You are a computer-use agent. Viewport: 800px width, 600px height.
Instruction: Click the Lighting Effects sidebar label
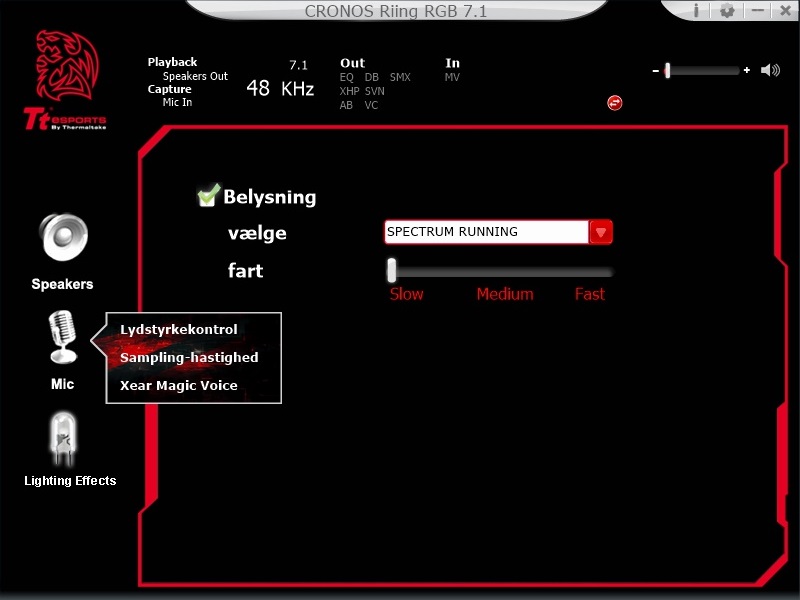coord(70,481)
